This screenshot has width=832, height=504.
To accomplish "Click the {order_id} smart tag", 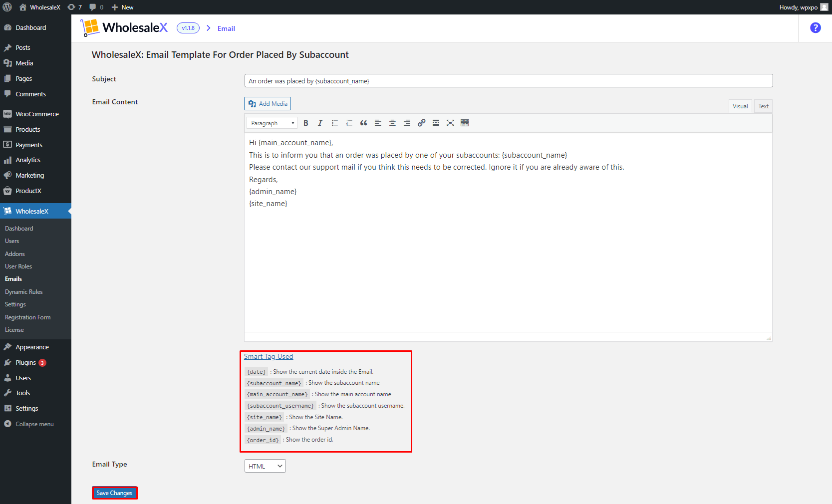I will [x=263, y=440].
